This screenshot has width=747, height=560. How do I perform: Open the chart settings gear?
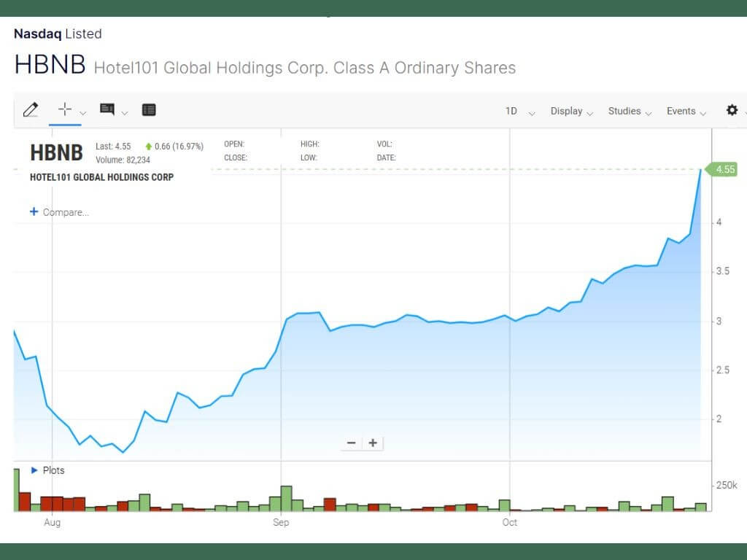(732, 110)
